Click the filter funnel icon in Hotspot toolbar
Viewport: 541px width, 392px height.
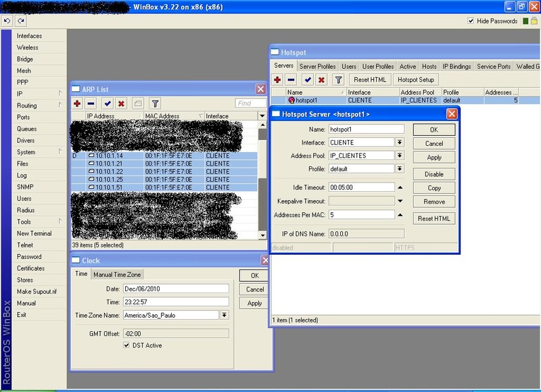tap(339, 80)
